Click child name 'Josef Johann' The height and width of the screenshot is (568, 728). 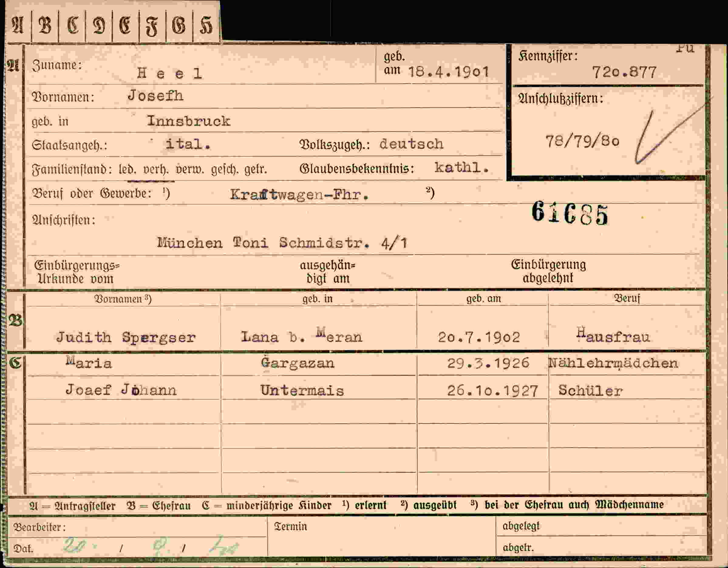[x=121, y=390]
